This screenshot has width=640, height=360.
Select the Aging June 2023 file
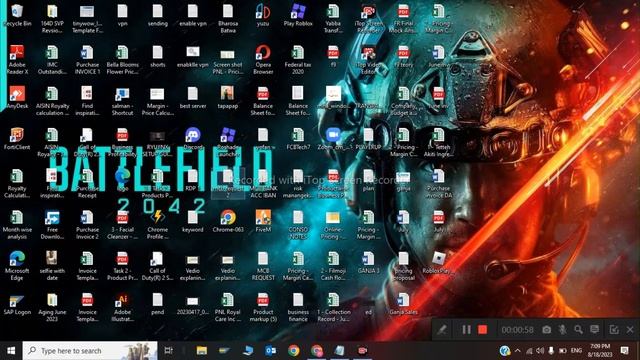pos(52,307)
